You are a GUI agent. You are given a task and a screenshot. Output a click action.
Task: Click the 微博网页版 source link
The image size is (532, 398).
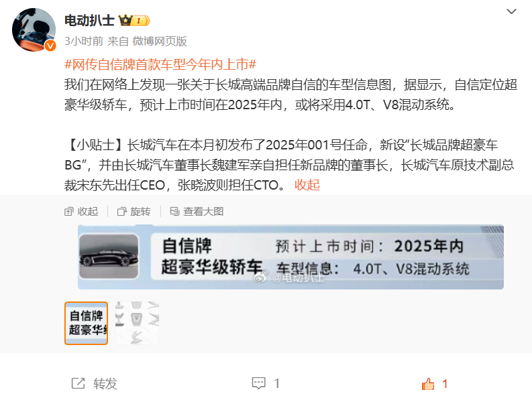point(160,42)
